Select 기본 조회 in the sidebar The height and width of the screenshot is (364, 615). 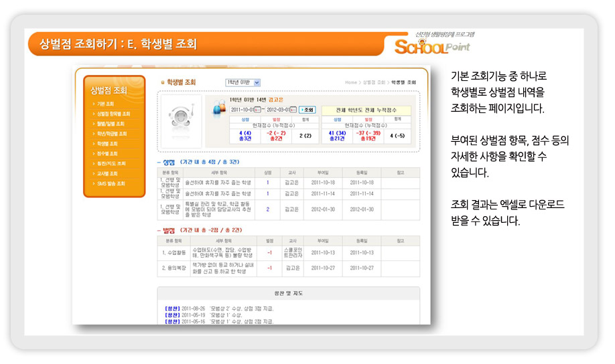[x=106, y=104]
